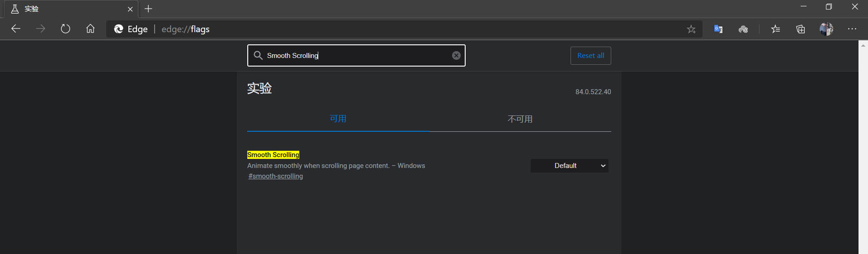Switch to the 不可用 tab
Viewport: 868px width, 254px height.
tap(520, 119)
